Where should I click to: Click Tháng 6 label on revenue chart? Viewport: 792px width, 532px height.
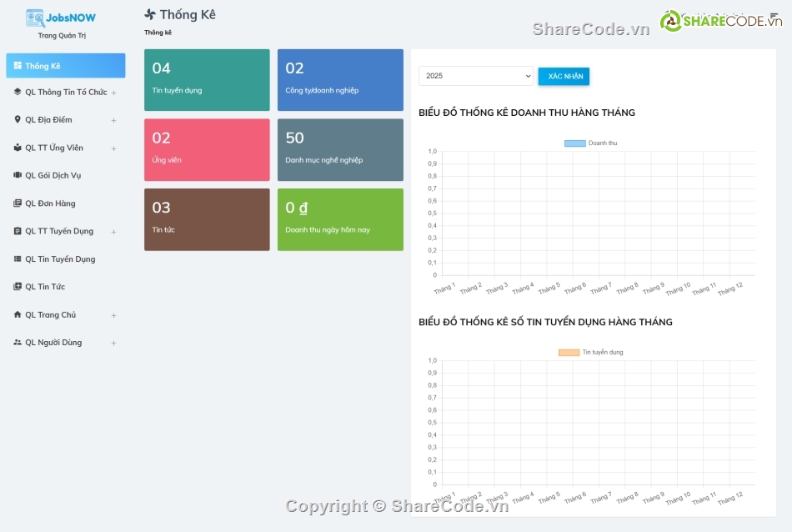575,289
